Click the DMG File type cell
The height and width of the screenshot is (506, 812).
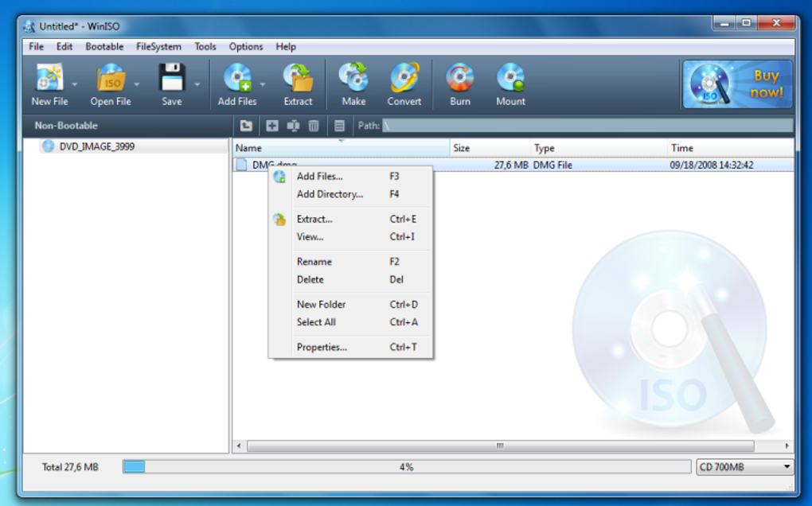pos(552,165)
